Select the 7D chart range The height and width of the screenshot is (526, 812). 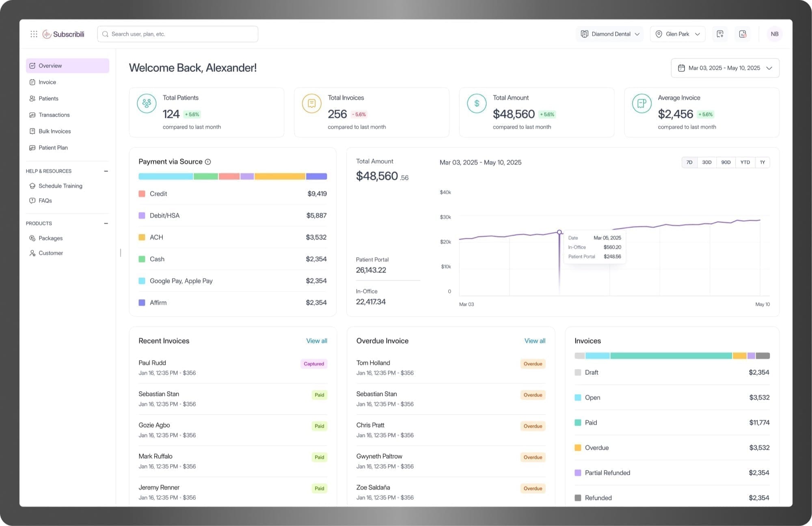pyautogui.click(x=689, y=162)
